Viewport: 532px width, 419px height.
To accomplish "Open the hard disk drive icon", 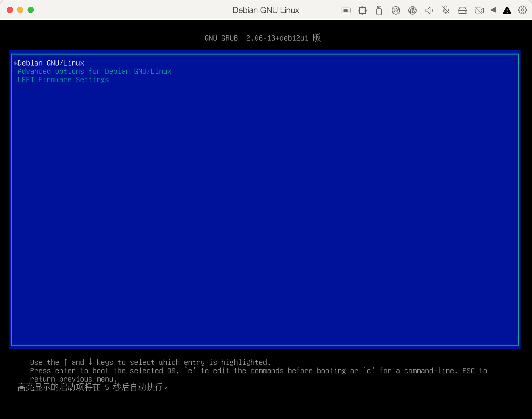I will pos(462,10).
